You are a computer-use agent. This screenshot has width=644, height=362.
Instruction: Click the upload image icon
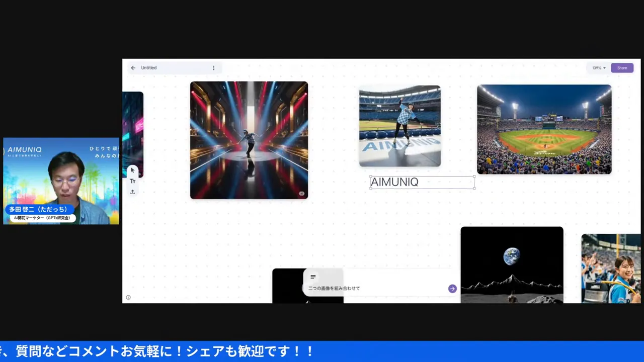(132, 192)
